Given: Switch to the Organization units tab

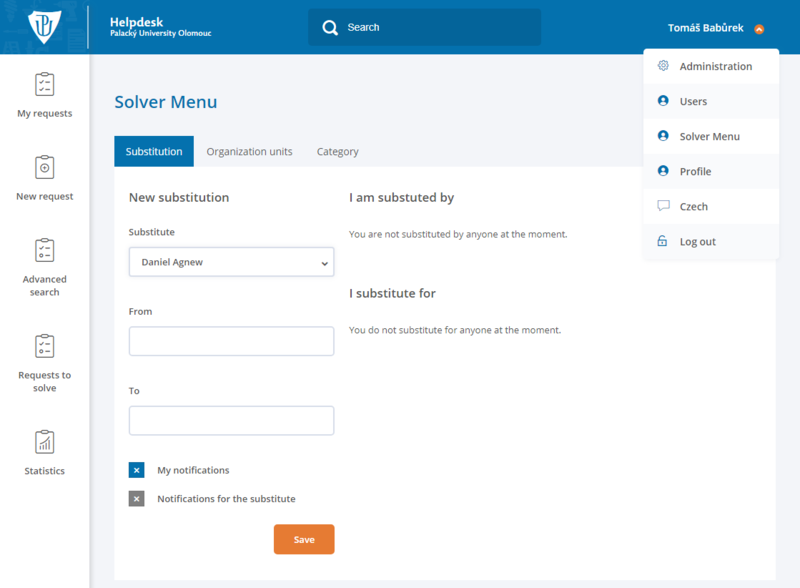Looking at the screenshot, I should pos(249,152).
